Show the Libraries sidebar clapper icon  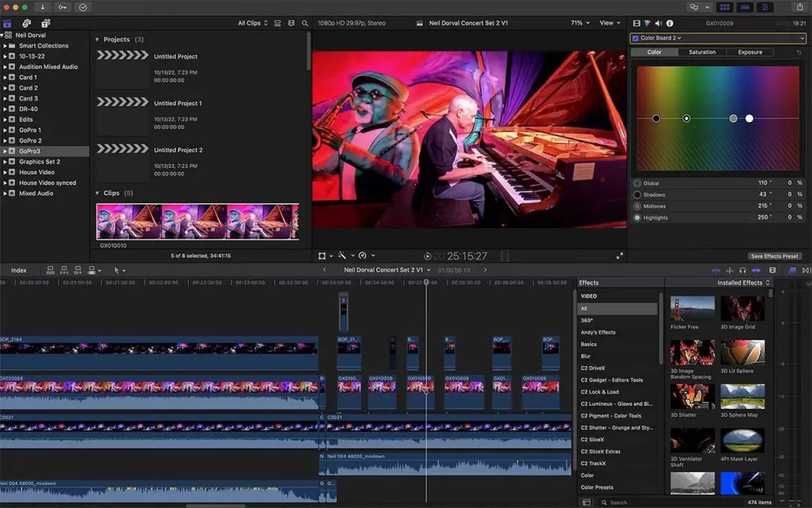coord(7,23)
